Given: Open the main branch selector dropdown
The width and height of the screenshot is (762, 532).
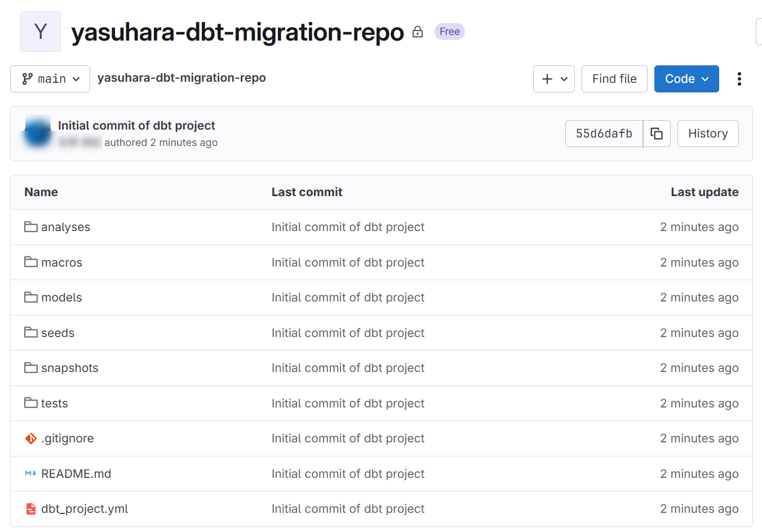Looking at the screenshot, I should [x=50, y=79].
